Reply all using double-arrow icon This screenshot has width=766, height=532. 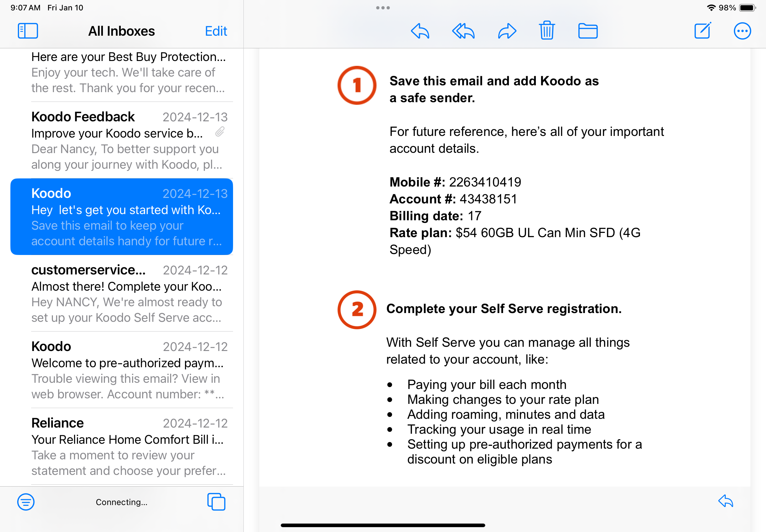click(463, 31)
